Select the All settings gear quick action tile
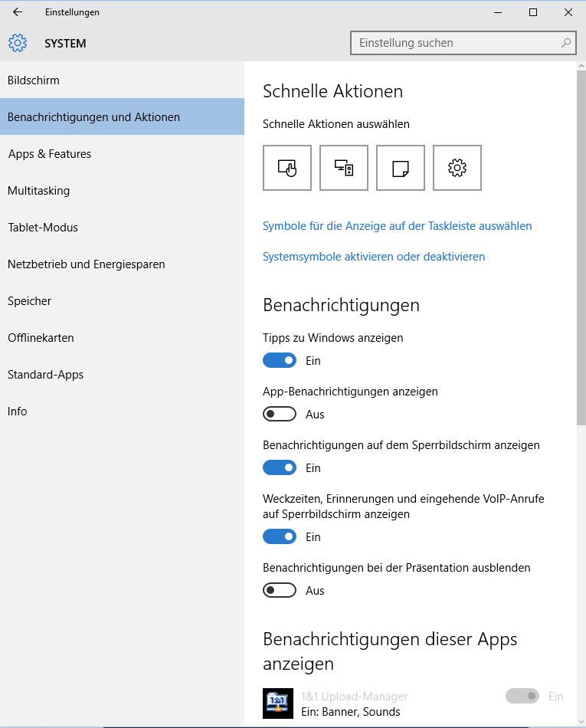Image resolution: width=586 pixels, height=728 pixels. pyautogui.click(x=457, y=168)
